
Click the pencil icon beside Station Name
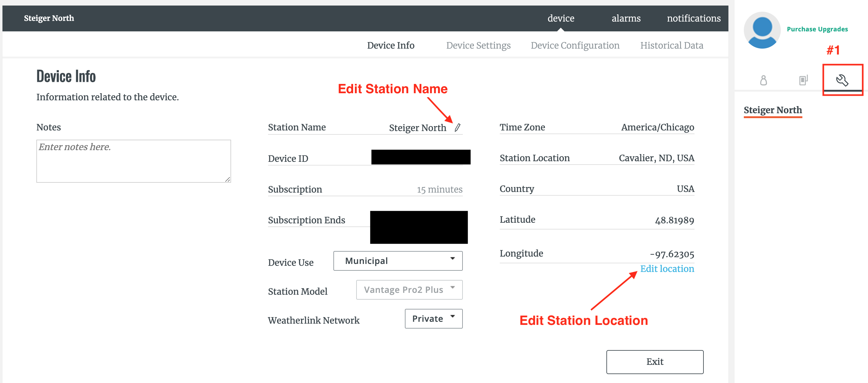point(457,128)
